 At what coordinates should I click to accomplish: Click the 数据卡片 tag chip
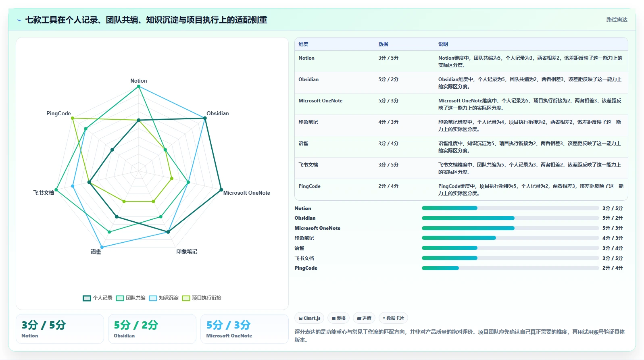pyautogui.click(x=393, y=318)
